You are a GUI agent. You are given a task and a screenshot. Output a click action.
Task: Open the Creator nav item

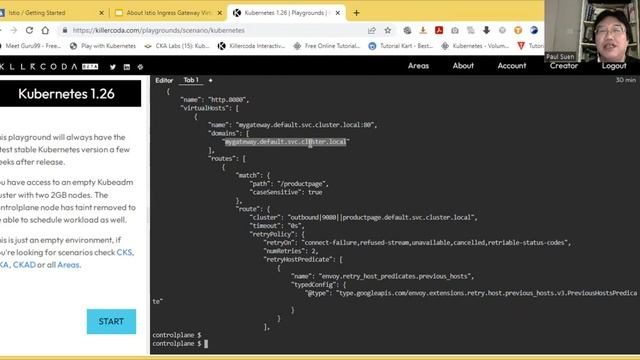point(564,66)
